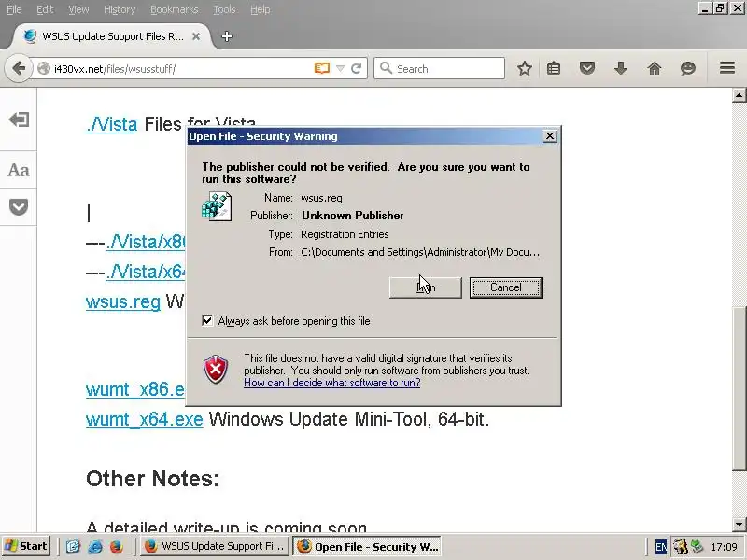Open the Firefox hamburger menu
This screenshot has width=747, height=560.
tap(727, 68)
